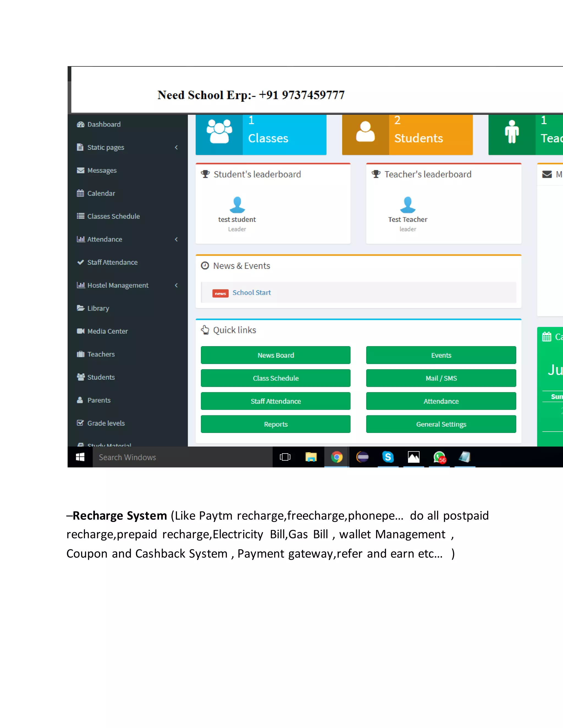Open the School Start news link
Screen dimensions: 563x728
252,293
